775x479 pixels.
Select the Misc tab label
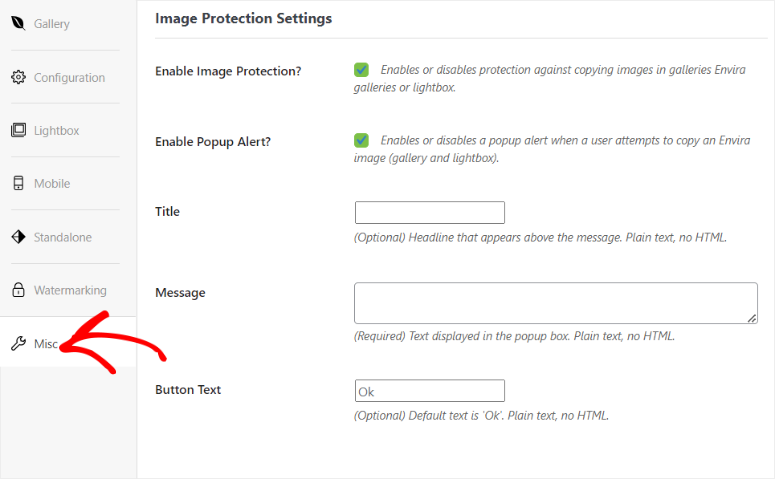[x=46, y=344]
